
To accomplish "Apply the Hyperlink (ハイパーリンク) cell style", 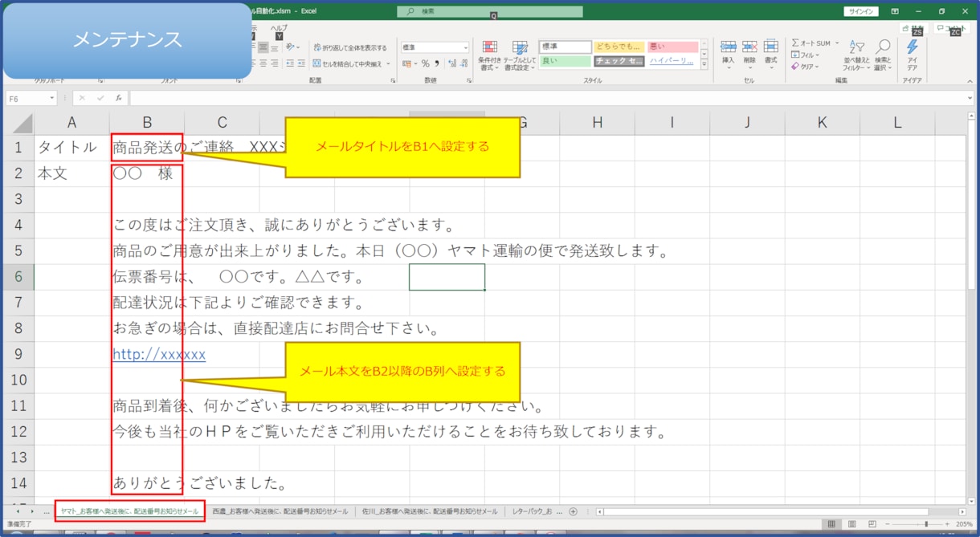I will (672, 60).
